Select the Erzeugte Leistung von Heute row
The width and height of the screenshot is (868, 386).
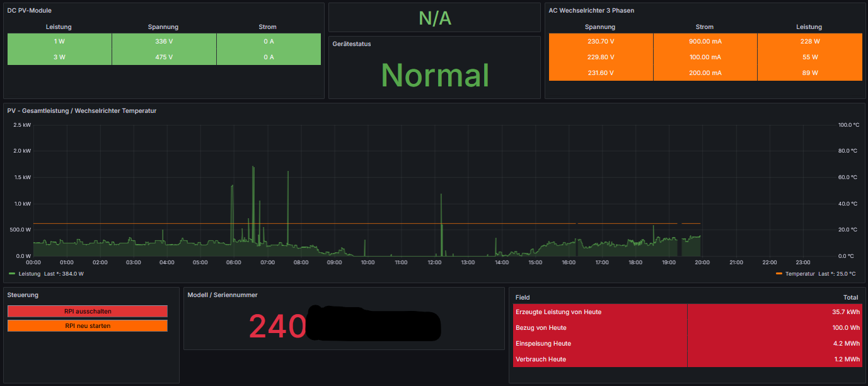558,312
